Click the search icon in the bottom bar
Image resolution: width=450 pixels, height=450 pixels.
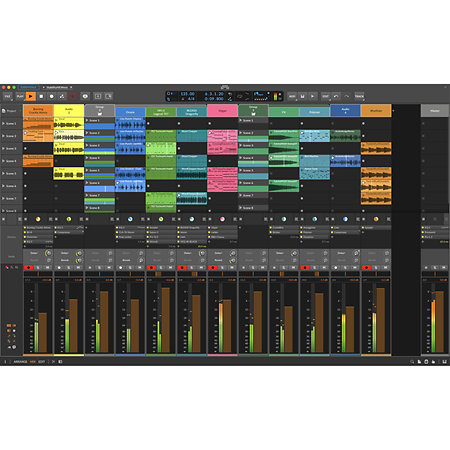click(412, 362)
